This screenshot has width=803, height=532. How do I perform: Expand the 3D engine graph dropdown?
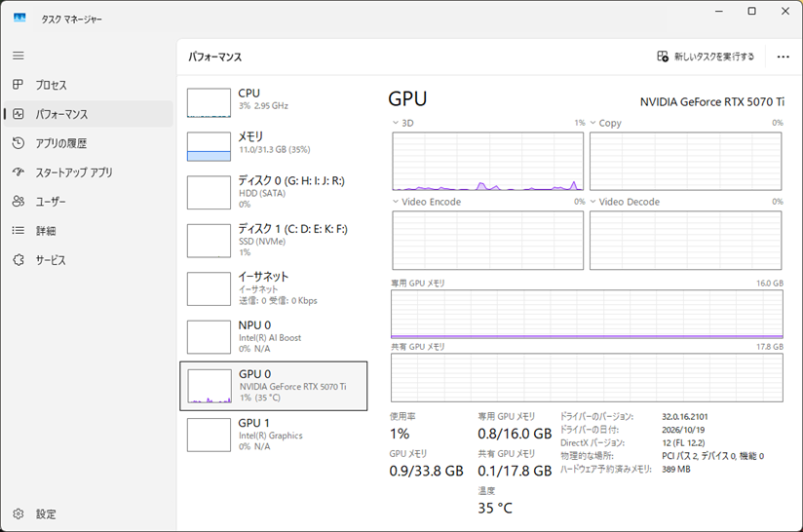tap(396, 123)
